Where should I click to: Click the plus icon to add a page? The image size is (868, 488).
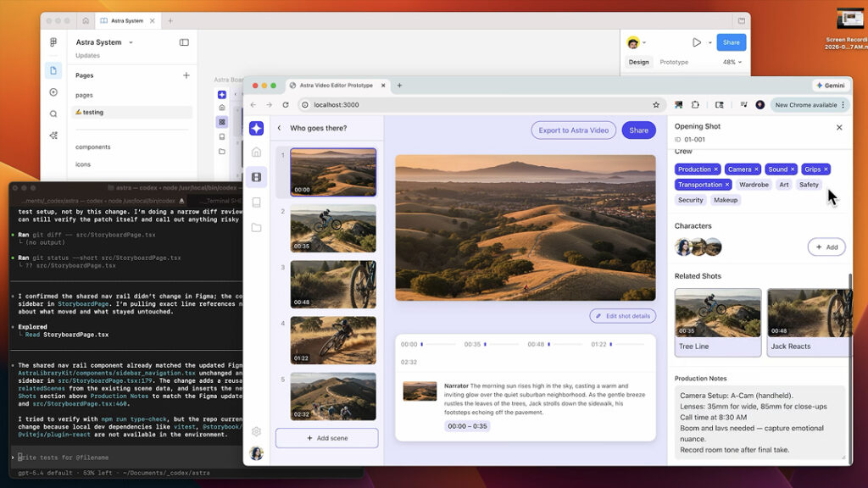tap(186, 75)
